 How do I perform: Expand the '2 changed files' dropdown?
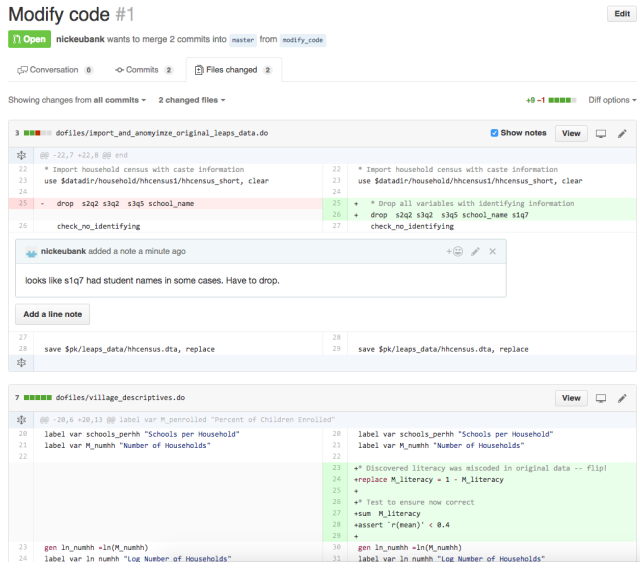[x=192, y=100]
